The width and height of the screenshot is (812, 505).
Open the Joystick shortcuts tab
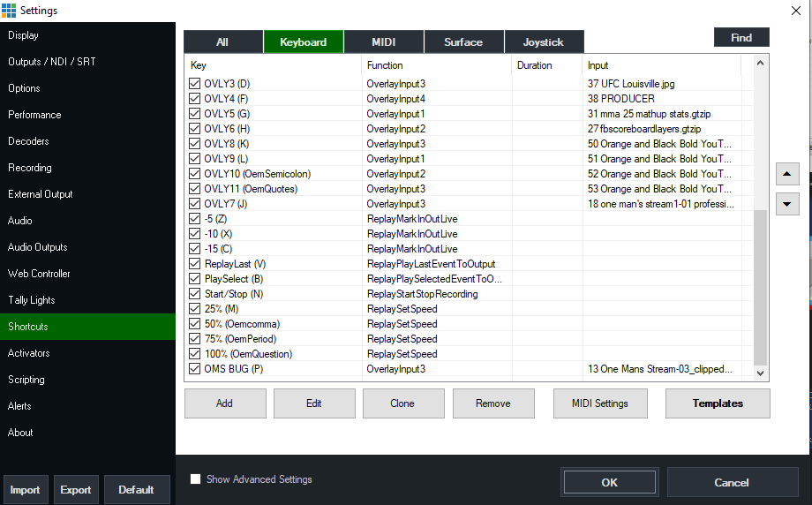coord(544,41)
